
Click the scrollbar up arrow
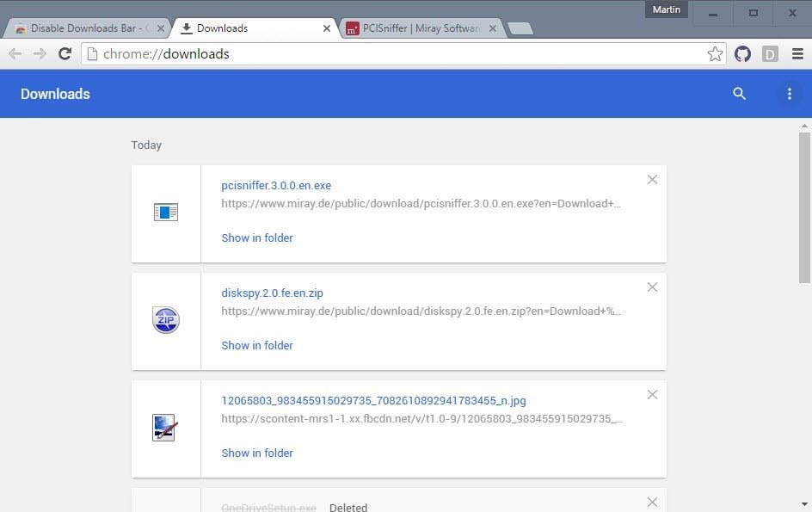coord(804,126)
